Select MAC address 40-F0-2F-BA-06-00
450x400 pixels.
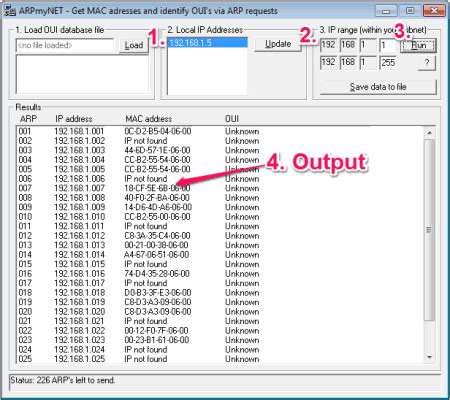(157, 198)
